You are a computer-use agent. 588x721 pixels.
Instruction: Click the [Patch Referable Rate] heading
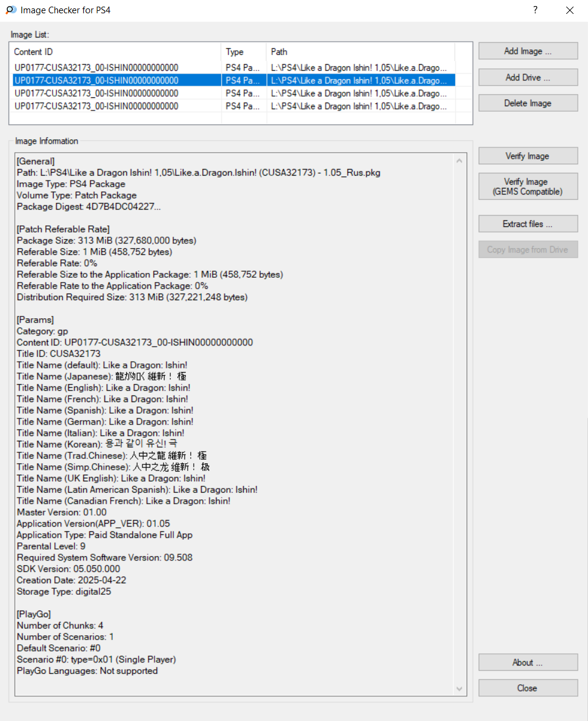click(63, 229)
